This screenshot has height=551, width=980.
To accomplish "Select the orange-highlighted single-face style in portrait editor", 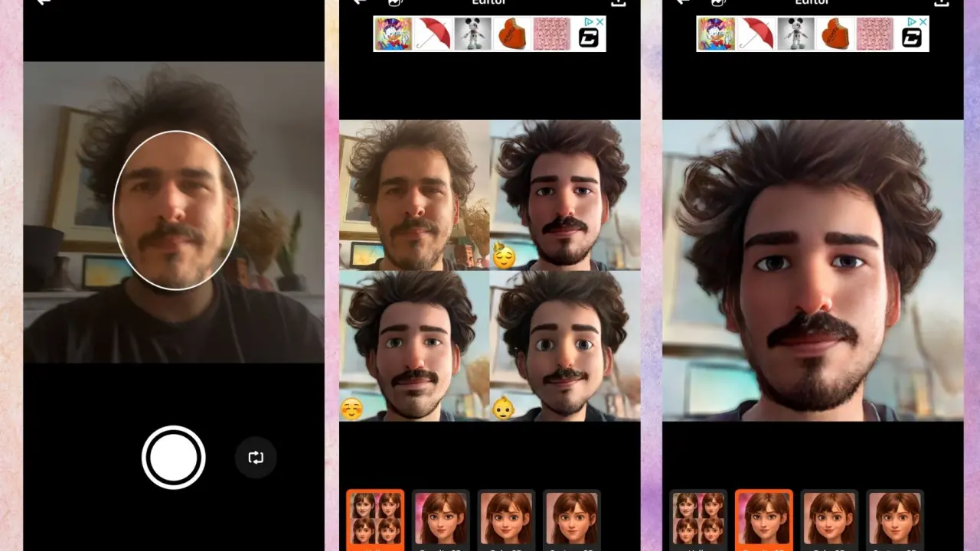I will click(763, 519).
